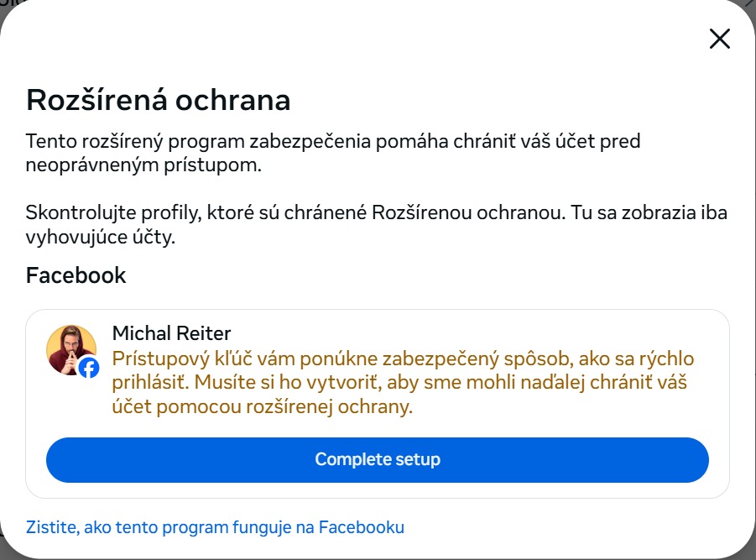Image resolution: width=756 pixels, height=560 pixels.
Task: Click the Michal Reiter name label
Action: coord(170,332)
